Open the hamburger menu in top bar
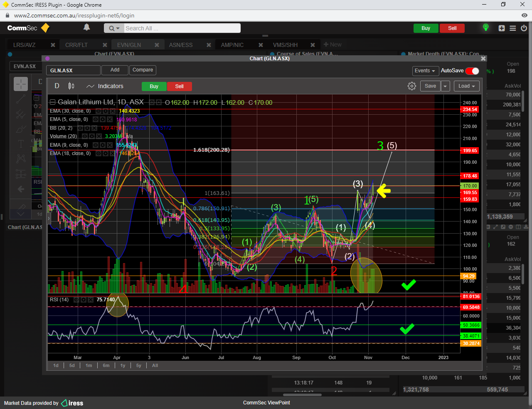 [513, 28]
